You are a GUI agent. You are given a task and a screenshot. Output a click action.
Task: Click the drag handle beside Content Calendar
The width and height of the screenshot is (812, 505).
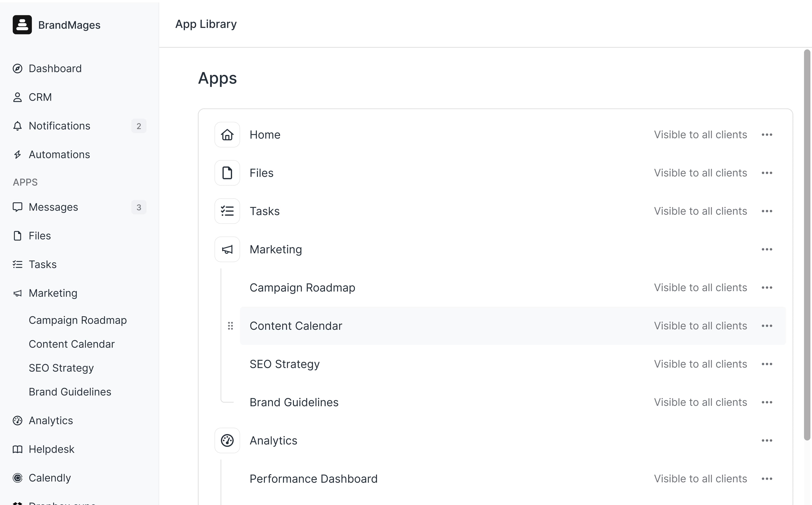230,326
